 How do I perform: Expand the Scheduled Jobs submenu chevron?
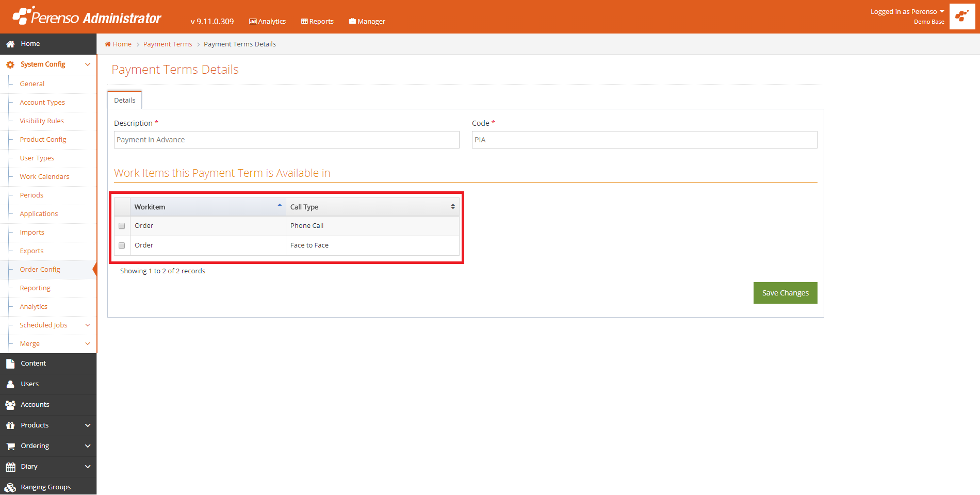[x=88, y=325]
